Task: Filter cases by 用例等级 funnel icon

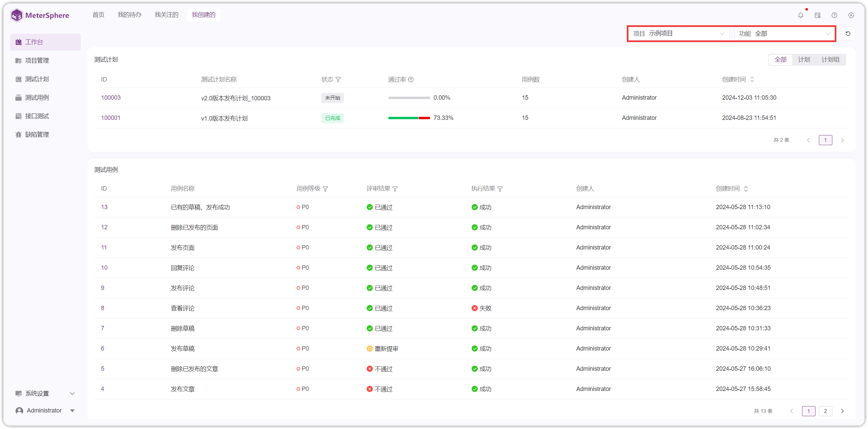Action: [325, 189]
